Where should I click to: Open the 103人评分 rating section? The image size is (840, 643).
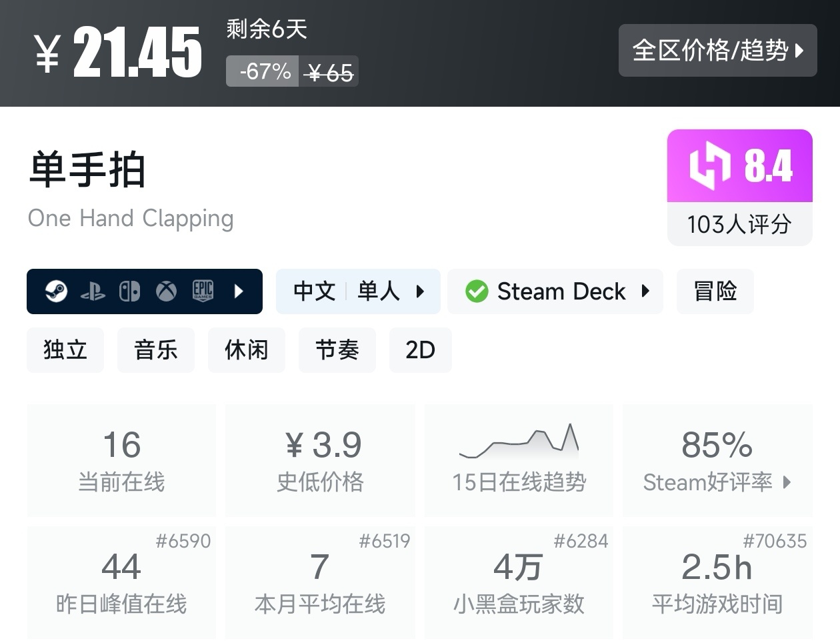[739, 224]
